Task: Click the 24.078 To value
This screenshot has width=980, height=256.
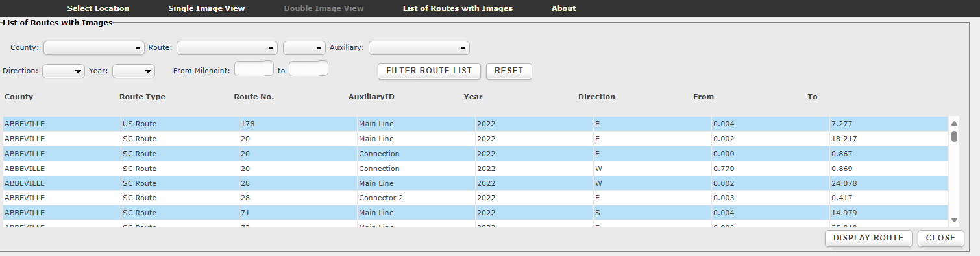Action: 844,183
